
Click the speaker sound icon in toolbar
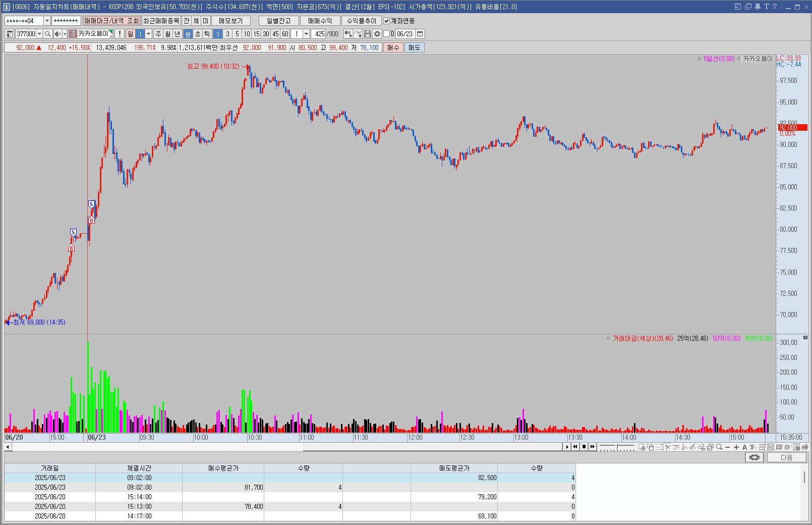(x=57, y=34)
